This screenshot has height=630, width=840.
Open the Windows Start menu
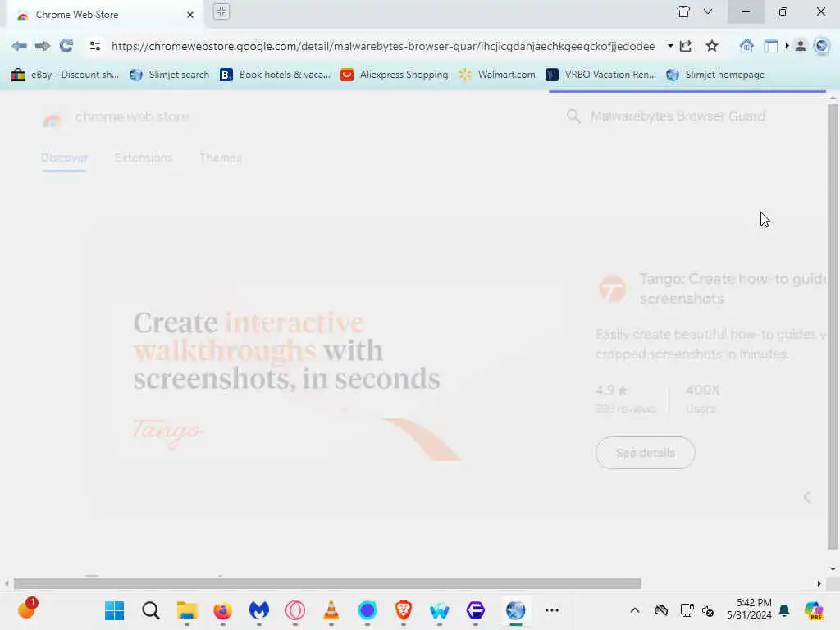(x=115, y=610)
